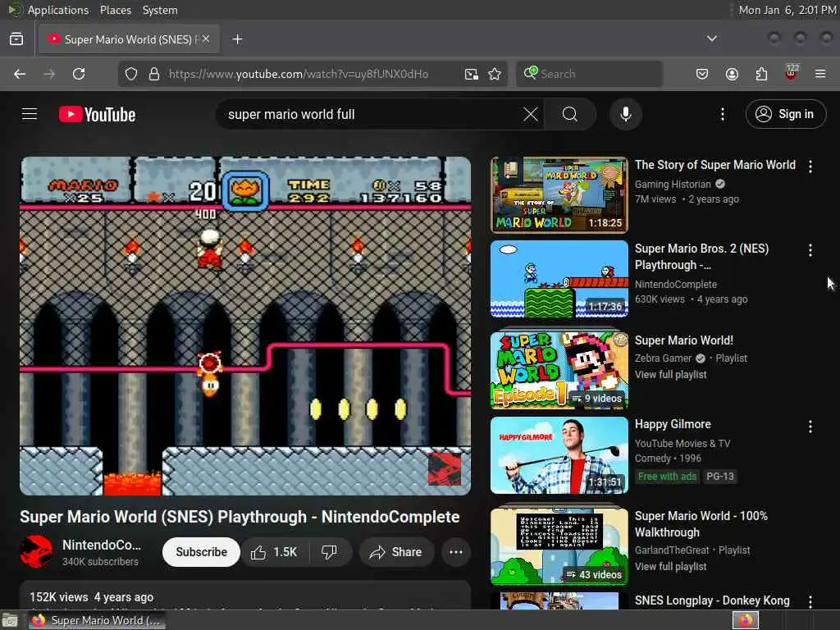
Task: Open Super Mario World Episode 1 playlist thumbnail
Action: pos(559,370)
